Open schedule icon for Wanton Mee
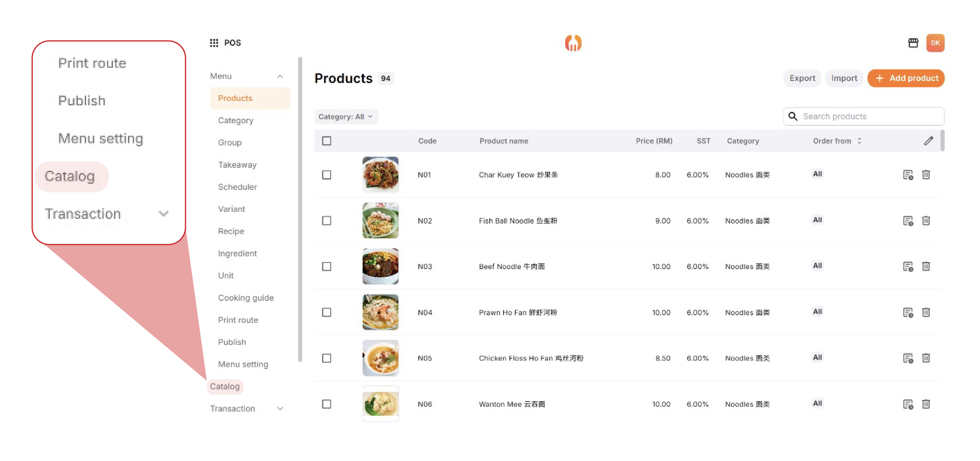This screenshot has height=461, width=980. pyautogui.click(x=908, y=404)
